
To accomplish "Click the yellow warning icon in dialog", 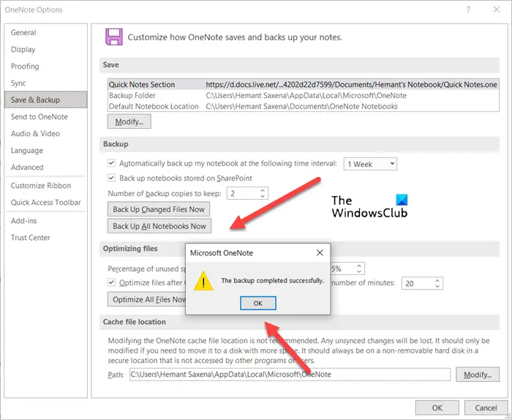I will coord(203,281).
